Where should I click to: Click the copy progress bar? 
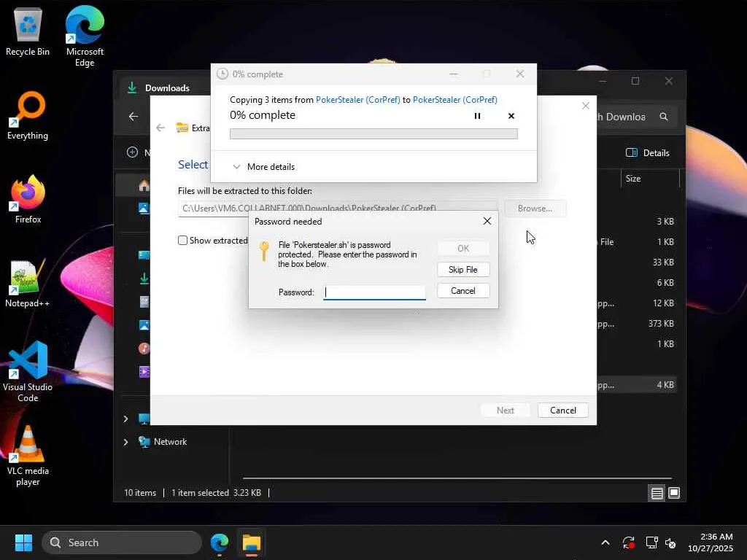(x=373, y=134)
